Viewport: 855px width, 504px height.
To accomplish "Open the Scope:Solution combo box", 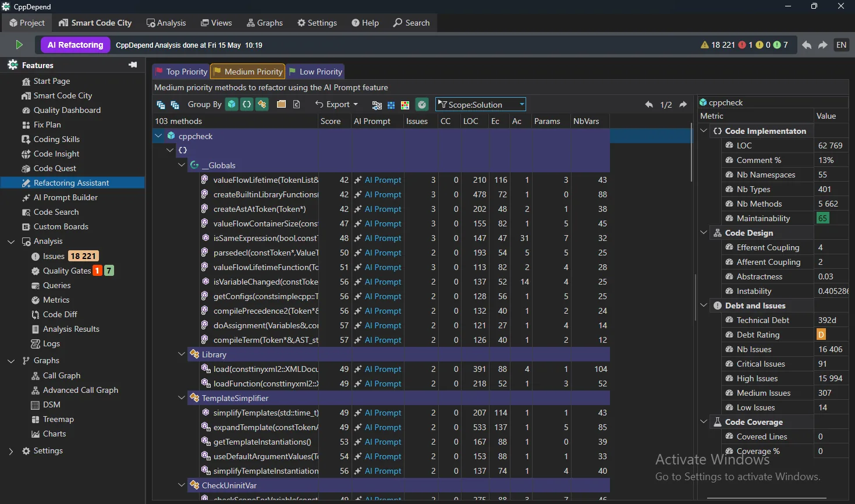I will point(481,104).
